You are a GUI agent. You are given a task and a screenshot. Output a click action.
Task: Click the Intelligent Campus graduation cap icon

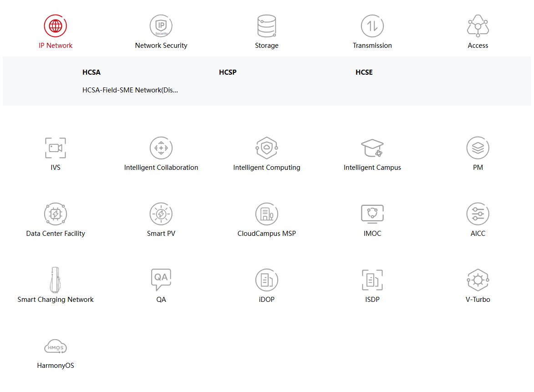click(372, 148)
